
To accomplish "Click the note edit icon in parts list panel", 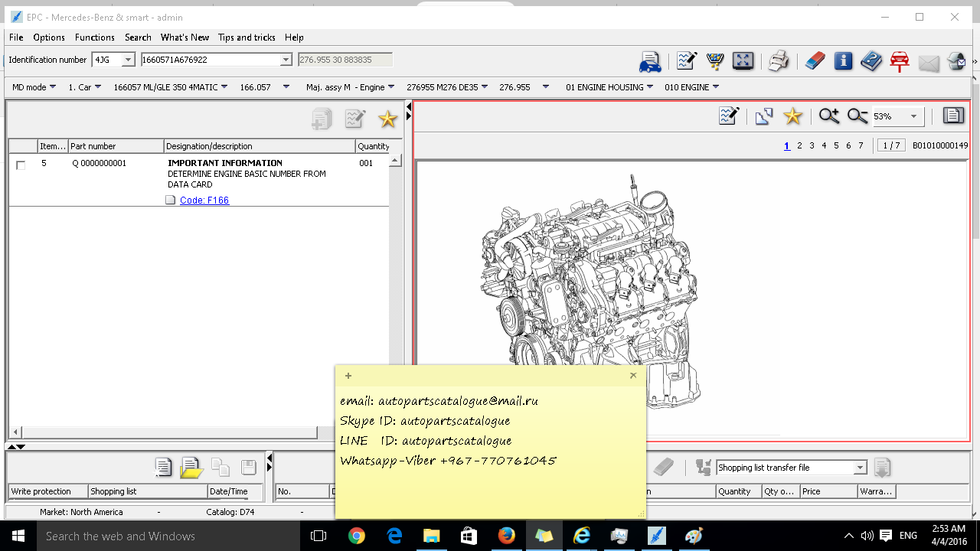I will (354, 119).
